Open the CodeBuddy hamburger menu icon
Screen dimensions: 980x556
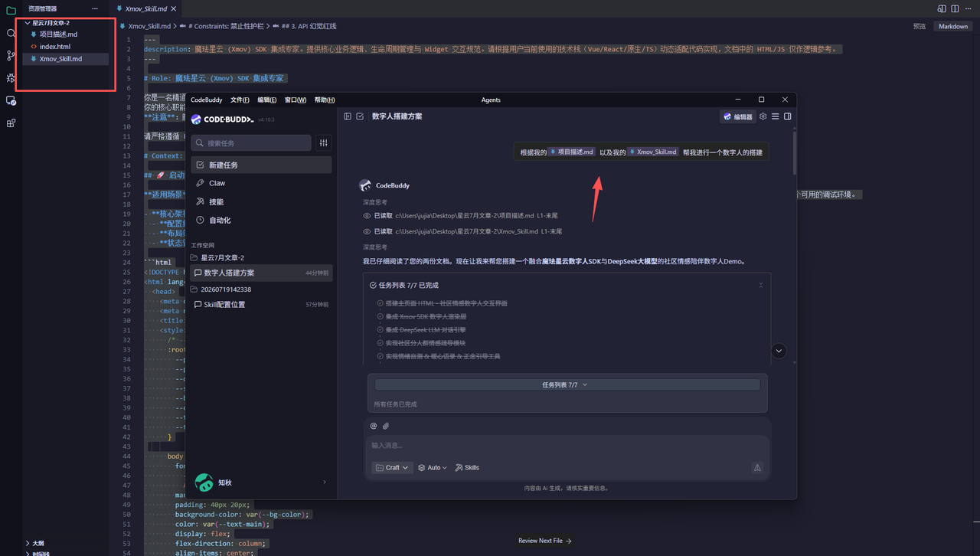[775, 116]
